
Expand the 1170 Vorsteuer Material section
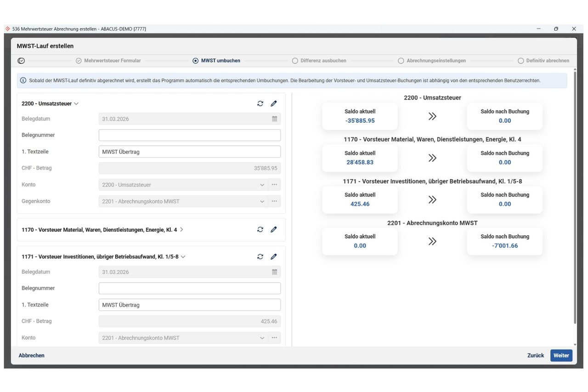(x=181, y=230)
